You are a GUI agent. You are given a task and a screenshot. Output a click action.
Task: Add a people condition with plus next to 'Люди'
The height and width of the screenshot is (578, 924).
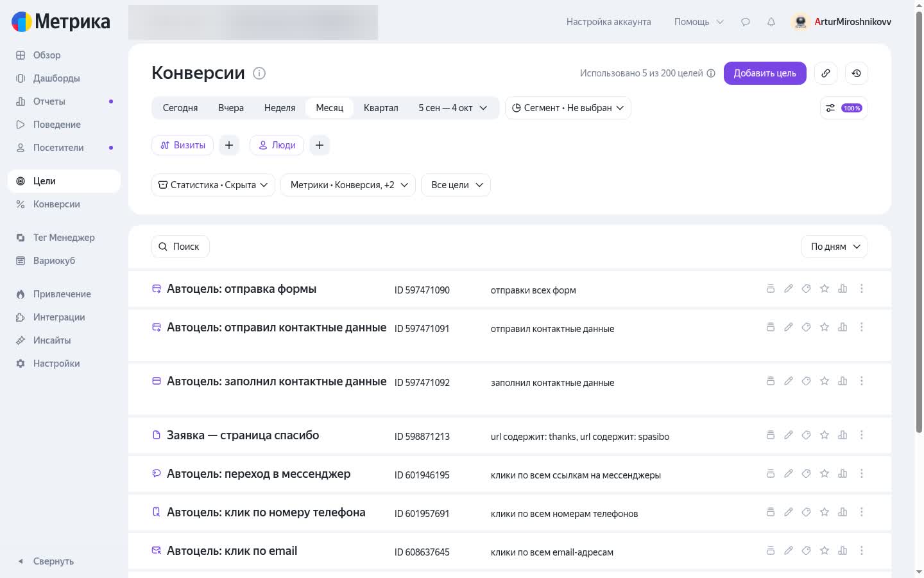pos(320,145)
